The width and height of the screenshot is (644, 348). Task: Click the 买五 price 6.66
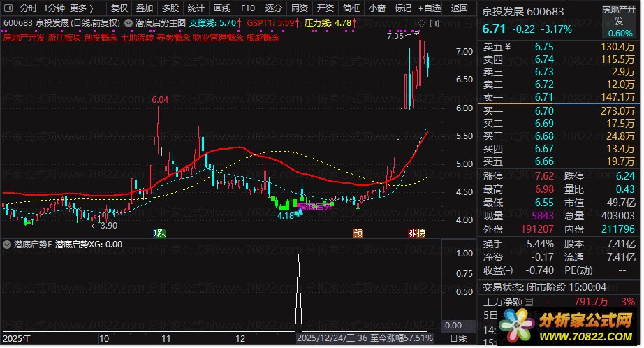[544, 161]
